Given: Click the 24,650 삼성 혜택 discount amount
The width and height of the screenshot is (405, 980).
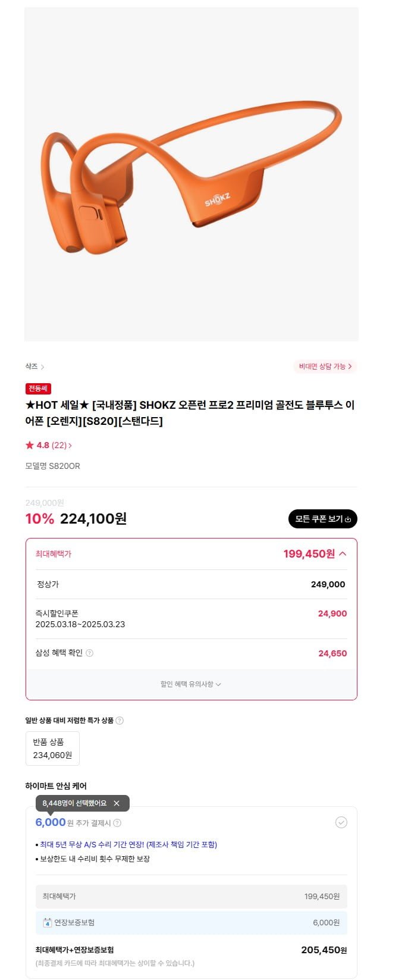Looking at the screenshot, I should point(332,653).
